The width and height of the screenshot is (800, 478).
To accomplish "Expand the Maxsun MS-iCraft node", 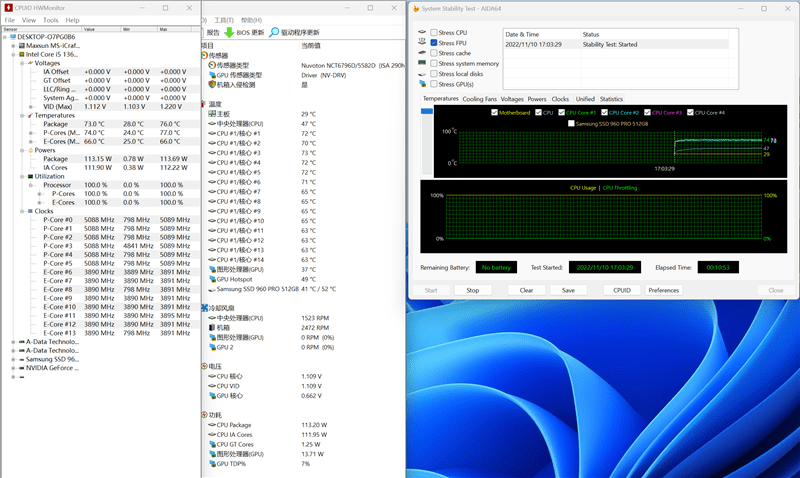I will click(13, 45).
